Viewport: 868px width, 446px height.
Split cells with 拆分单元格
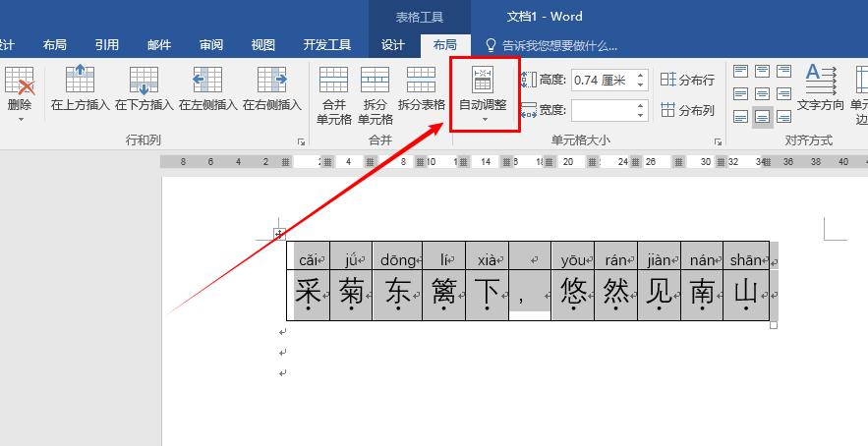(375, 95)
